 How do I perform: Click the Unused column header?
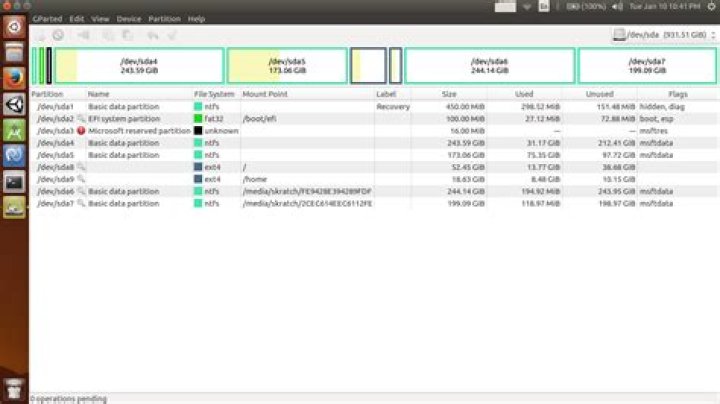[x=600, y=94]
